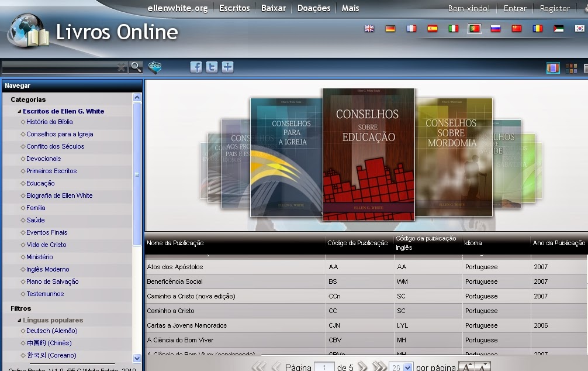This screenshot has width=588, height=371.
Task: Filter by Coreano language
Action: (52, 355)
